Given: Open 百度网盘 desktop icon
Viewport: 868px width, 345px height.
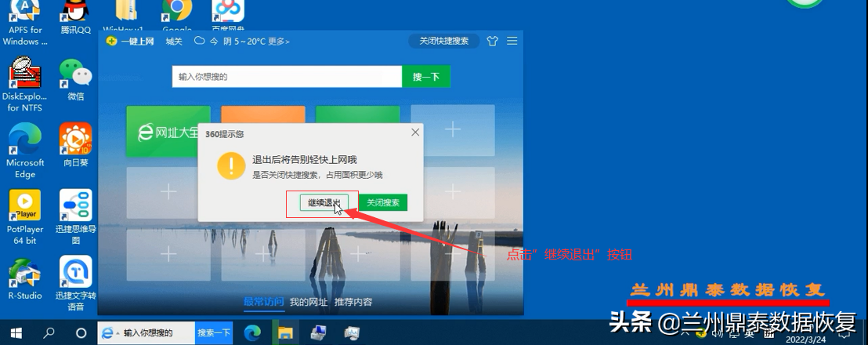Looking at the screenshot, I should click(x=227, y=16).
